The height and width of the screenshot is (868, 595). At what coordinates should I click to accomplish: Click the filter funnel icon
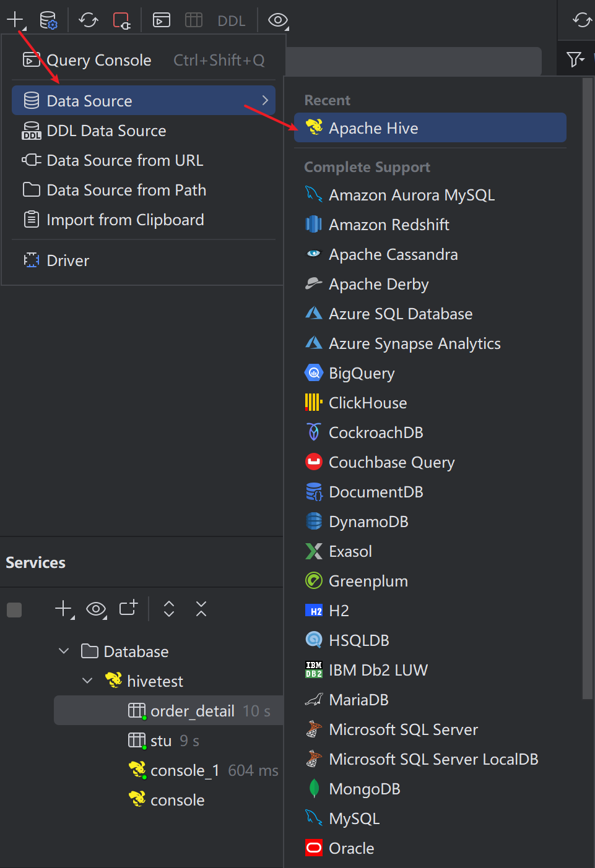tap(575, 59)
